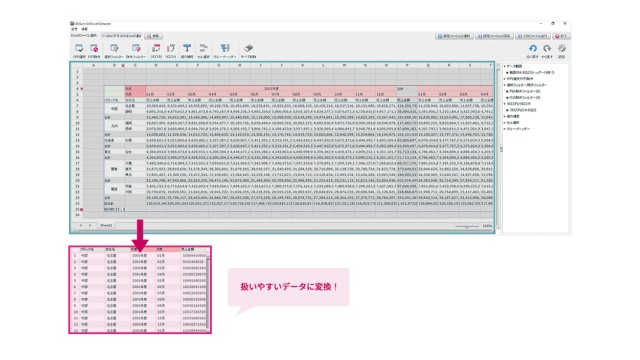Expand the cell selection tree node
Viewport: 640px width, 360px height.
[x=505, y=122]
